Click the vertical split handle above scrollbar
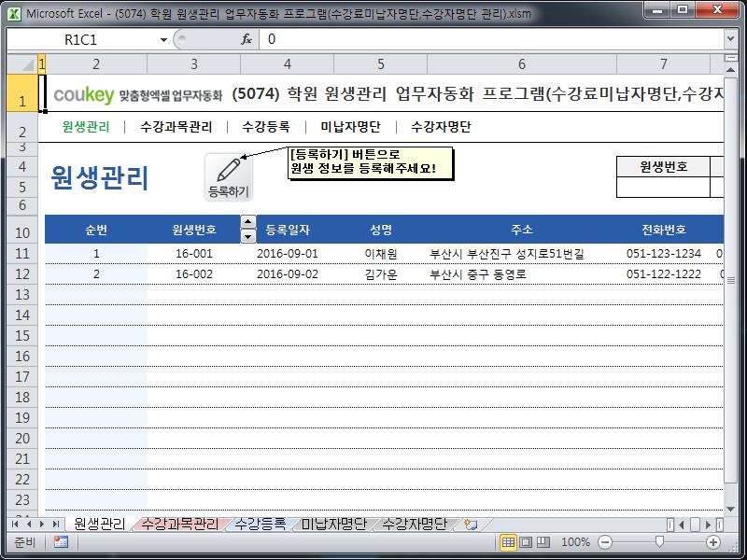This screenshot has height=560, width=747. click(731, 58)
